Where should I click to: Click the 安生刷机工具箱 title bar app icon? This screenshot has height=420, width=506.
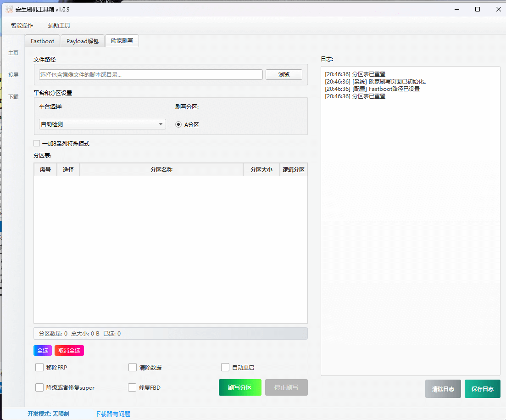pos(10,9)
